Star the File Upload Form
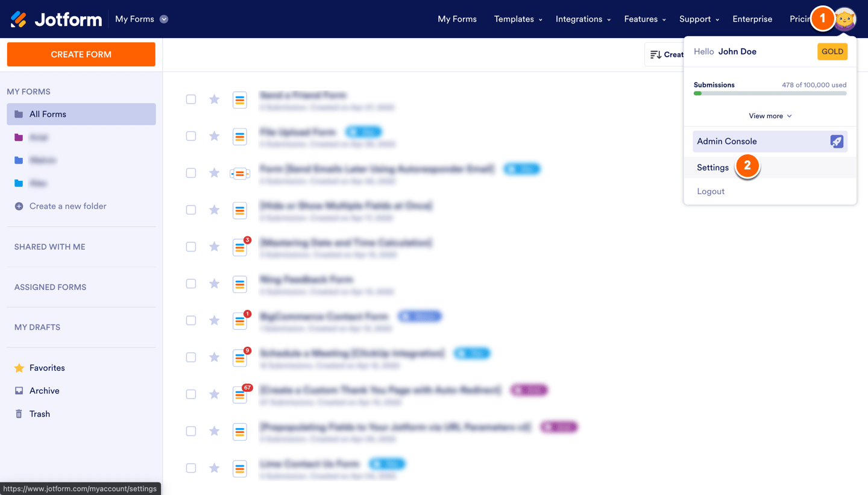Screen dimensions: 868x495 coord(214,136)
